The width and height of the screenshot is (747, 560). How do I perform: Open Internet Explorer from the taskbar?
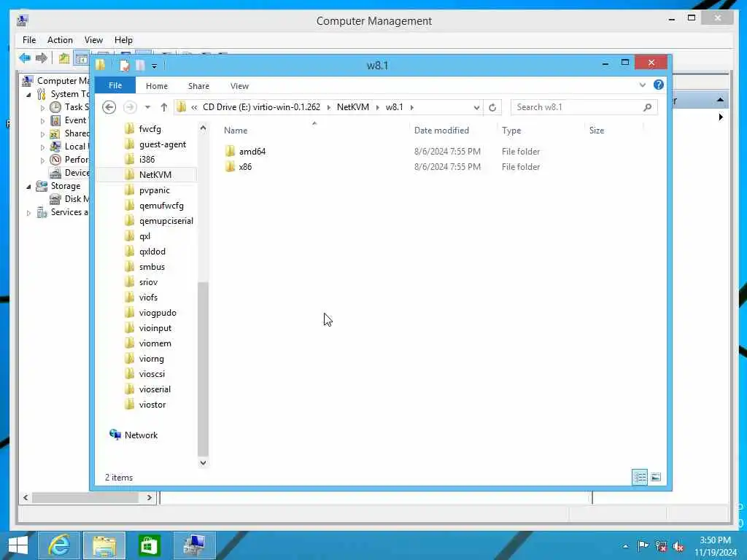click(59, 545)
